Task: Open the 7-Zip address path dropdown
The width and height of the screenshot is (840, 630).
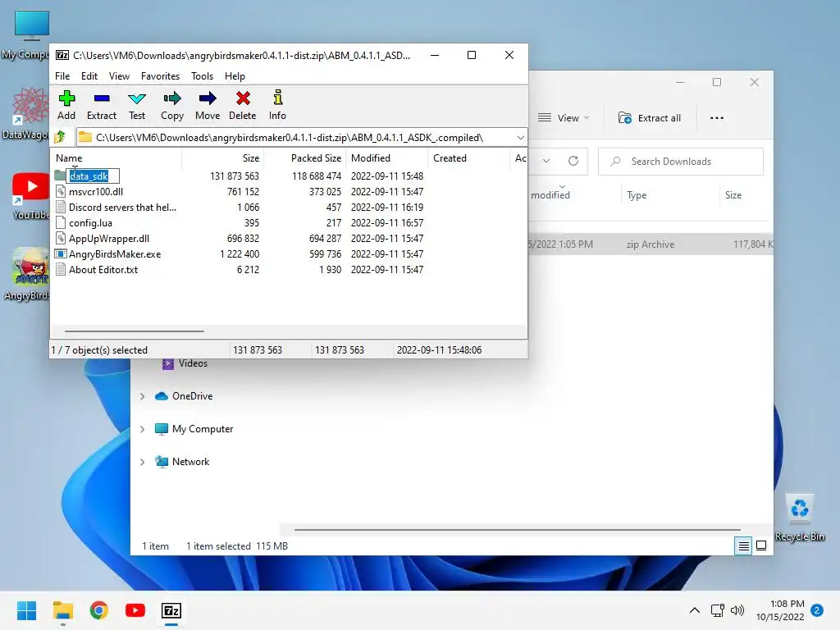Action: [x=520, y=138]
